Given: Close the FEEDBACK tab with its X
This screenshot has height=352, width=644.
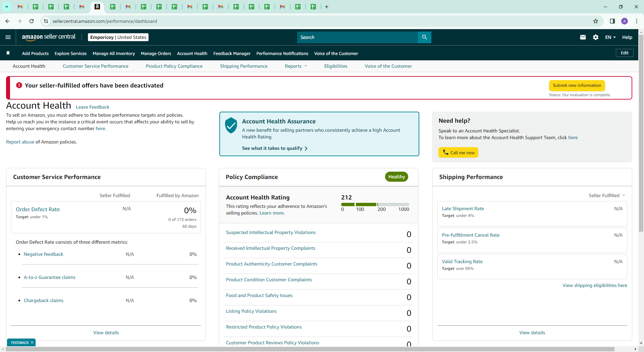Looking at the screenshot, I should (x=32, y=343).
